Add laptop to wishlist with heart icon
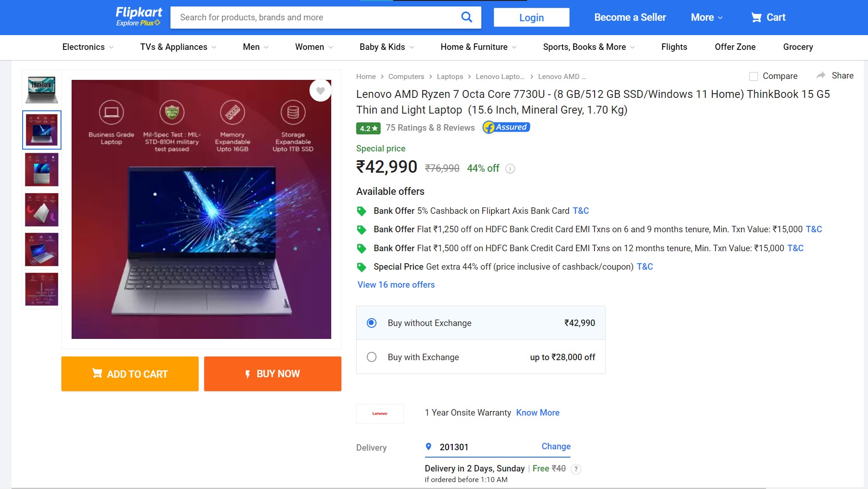Viewport: 868px width, 489px height. click(x=320, y=91)
